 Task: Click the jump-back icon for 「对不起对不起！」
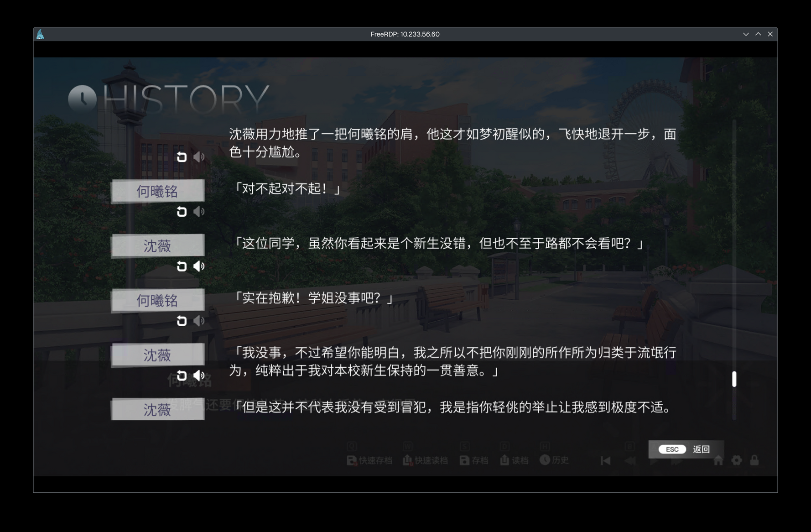(x=182, y=212)
